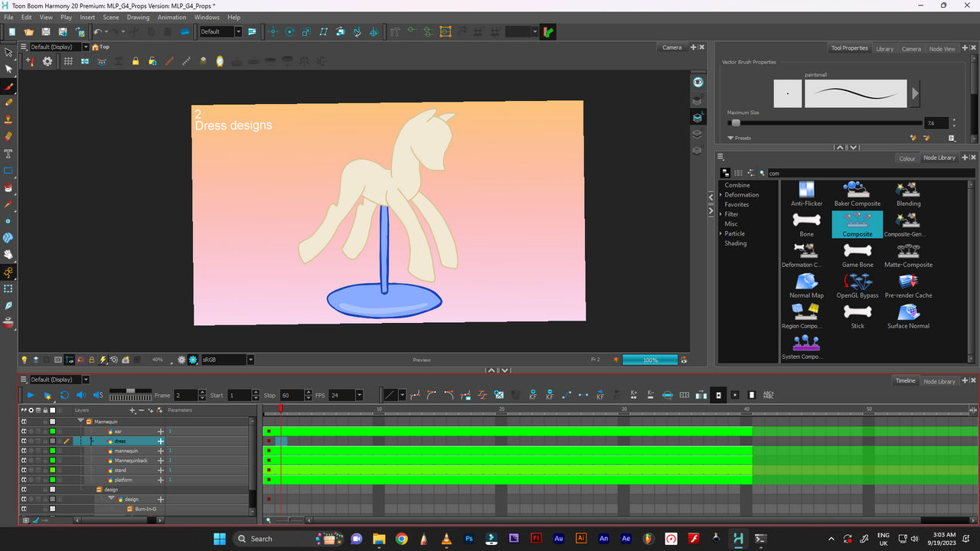Select the Stick node
The image size is (980, 551).
pos(857,316)
